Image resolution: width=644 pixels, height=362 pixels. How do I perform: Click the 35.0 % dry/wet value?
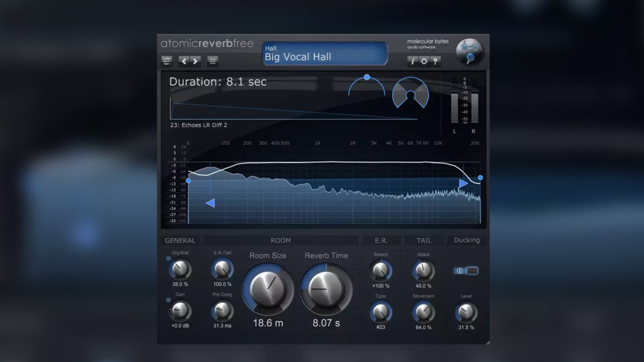point(180,284)
